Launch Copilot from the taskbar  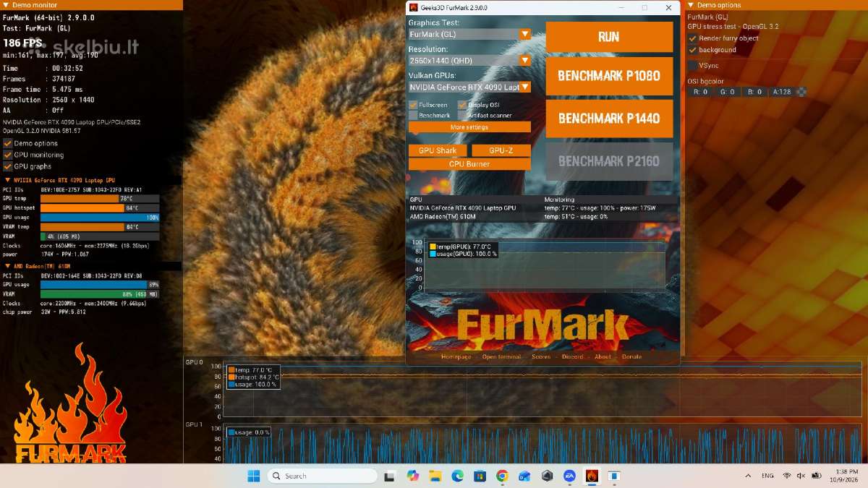point(413,476)
